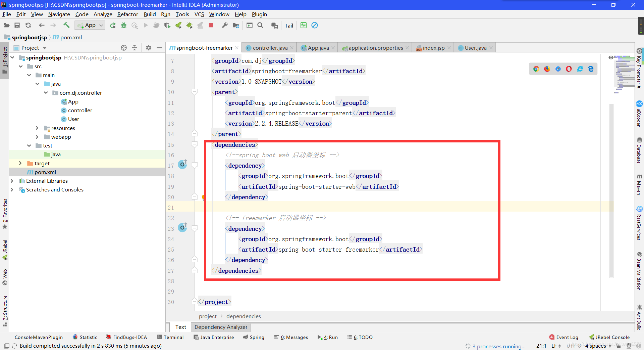
Task: Click the 21:1 cursor position indicator
Action: pos(541,346)
